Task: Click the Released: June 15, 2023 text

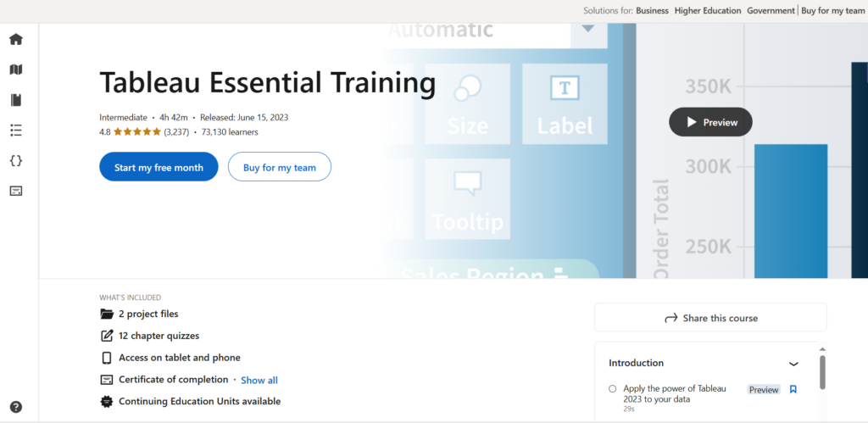Action: (244, 117)
